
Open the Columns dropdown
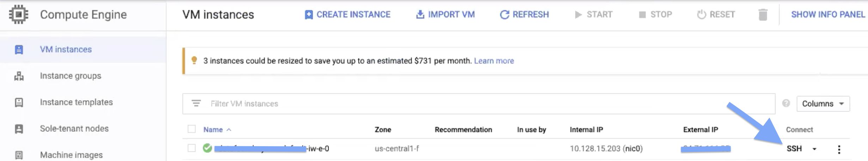pyautogui.click(x=823, y=104)
